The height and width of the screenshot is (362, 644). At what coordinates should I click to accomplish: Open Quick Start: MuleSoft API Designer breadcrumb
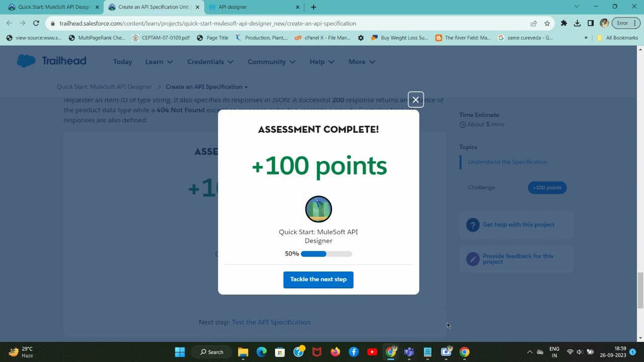(104, 87)
